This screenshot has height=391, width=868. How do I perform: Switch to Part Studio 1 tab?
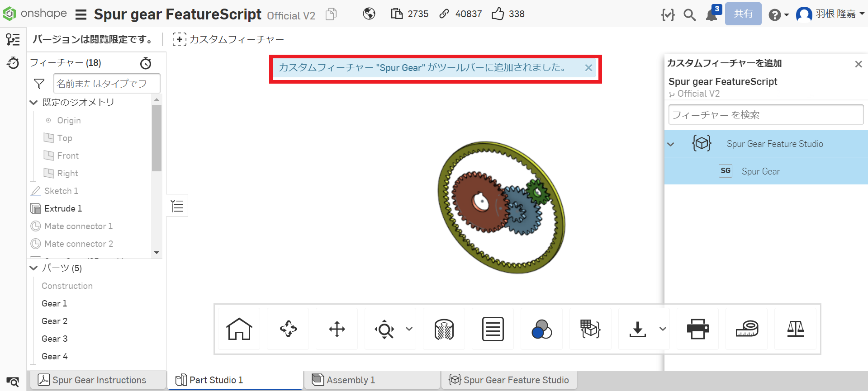[235, 380]
